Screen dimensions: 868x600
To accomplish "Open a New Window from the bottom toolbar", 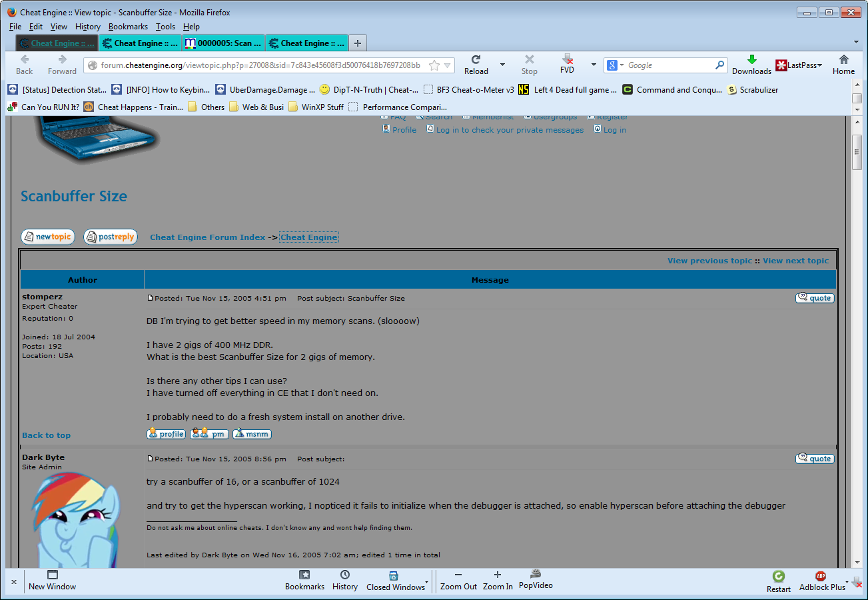I will coord(52,580).
